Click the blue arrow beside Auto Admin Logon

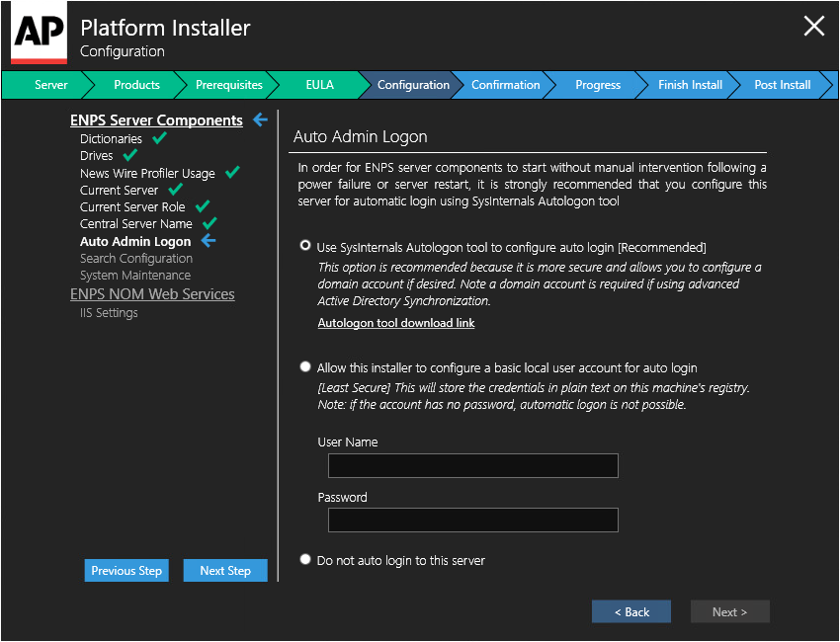[209, 241]
